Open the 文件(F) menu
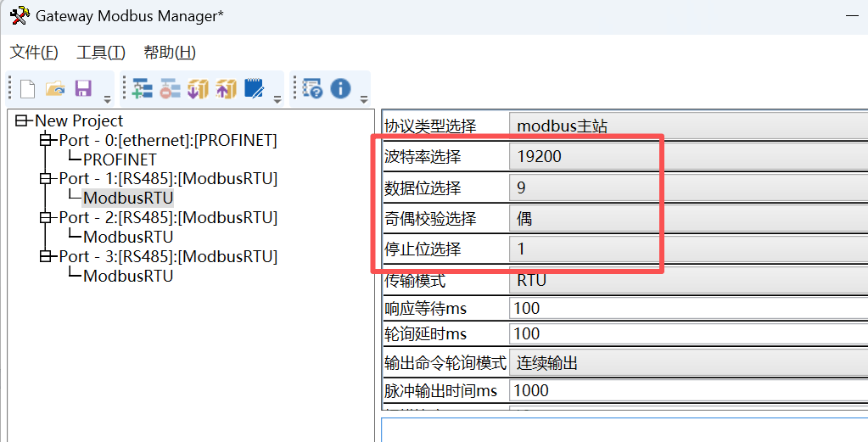 34,53
